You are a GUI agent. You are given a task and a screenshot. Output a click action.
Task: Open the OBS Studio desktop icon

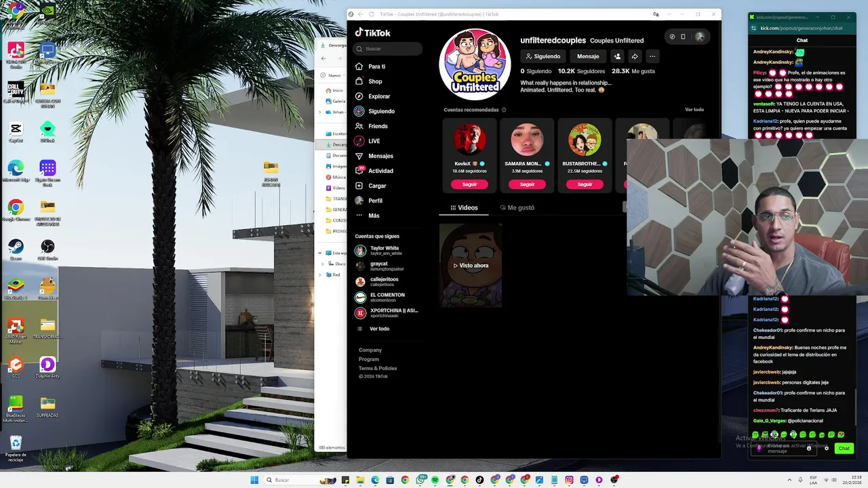tap(47, 249)
